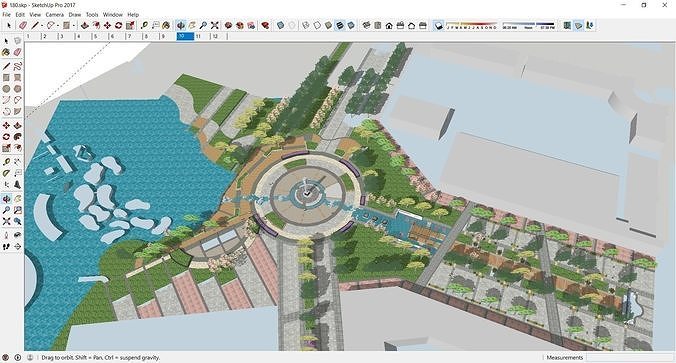
Task: Select the Follow Me tool in left palette
Action: (17, 137)
